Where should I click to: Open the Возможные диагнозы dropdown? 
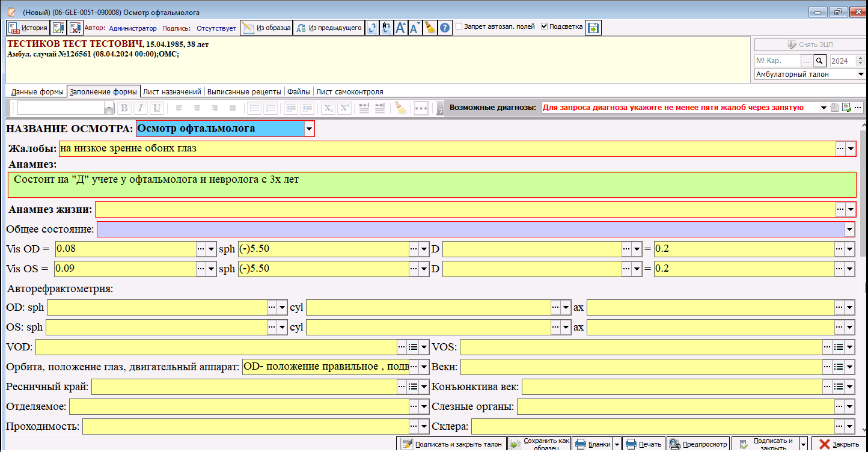click(x=824, y=108)
